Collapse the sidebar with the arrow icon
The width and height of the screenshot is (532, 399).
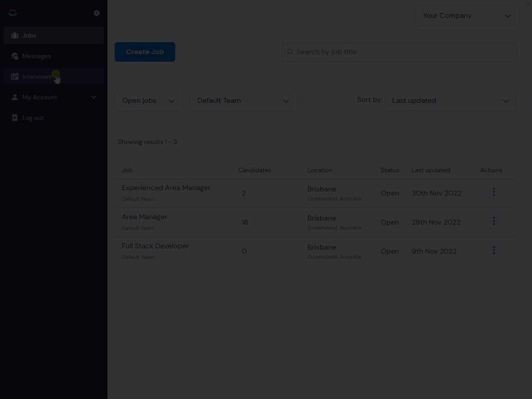pos(97,13)
